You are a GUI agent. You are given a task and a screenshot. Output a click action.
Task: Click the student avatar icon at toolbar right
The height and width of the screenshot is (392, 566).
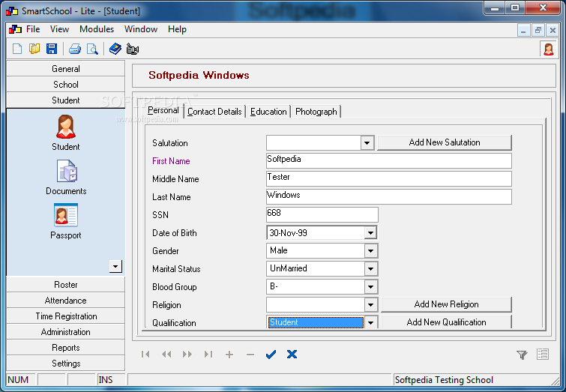548,49
